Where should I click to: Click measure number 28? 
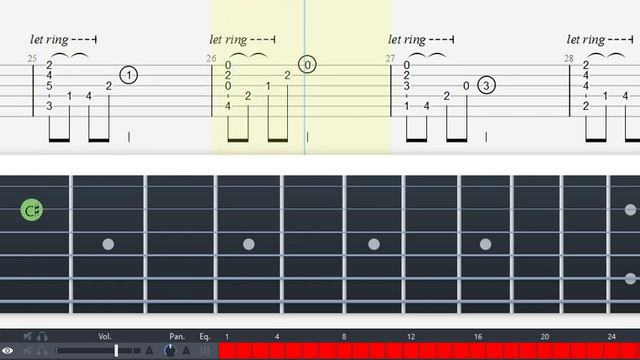pyautogui.click(x=569, y=58)
